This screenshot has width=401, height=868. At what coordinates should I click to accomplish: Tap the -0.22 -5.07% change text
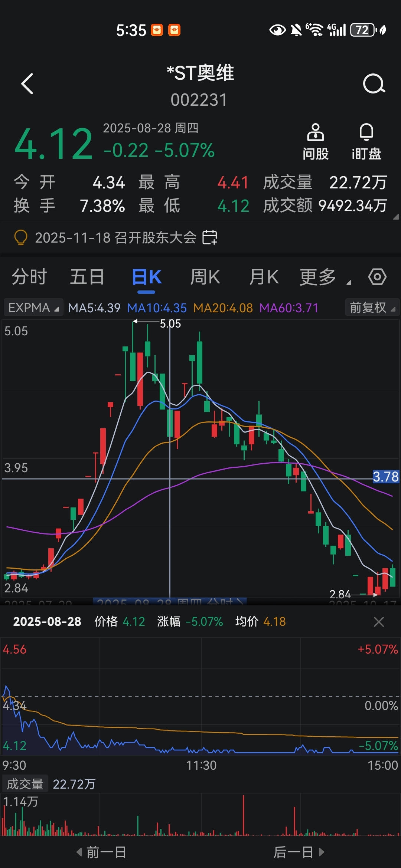159,150
